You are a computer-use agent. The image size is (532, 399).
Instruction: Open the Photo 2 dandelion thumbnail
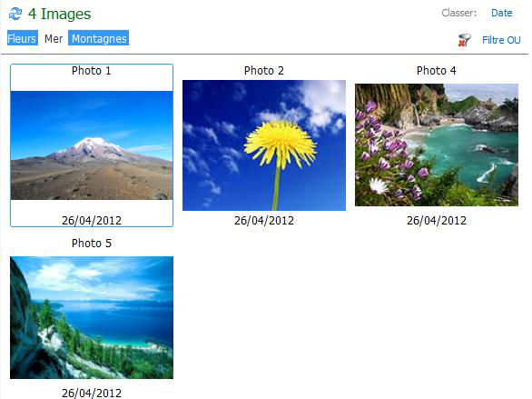(x=264, y=145)
